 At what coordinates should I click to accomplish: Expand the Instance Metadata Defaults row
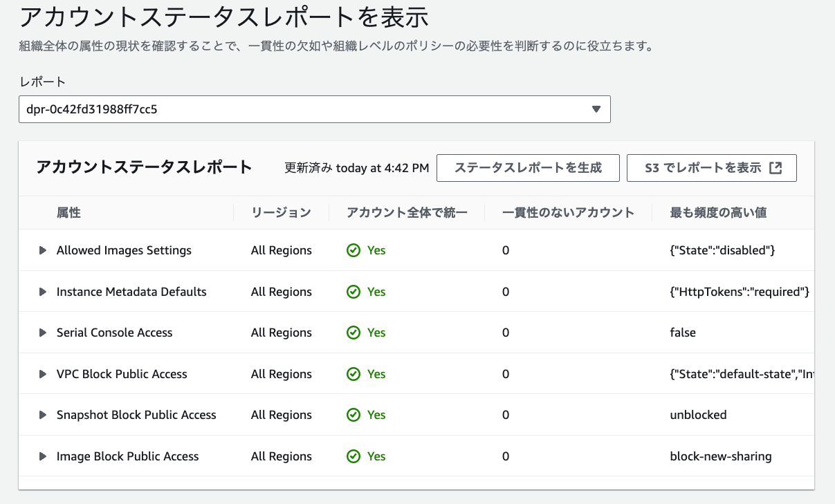point(43,292)
